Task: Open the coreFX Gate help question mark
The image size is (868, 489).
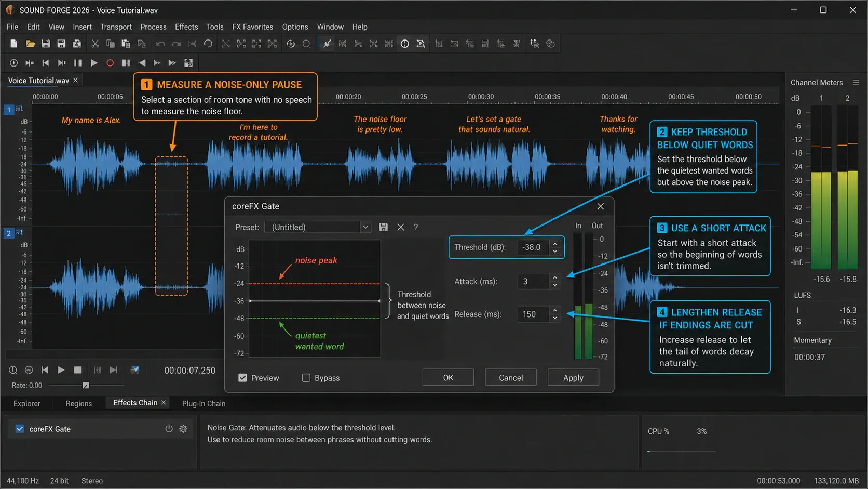Action: point(416,227)
